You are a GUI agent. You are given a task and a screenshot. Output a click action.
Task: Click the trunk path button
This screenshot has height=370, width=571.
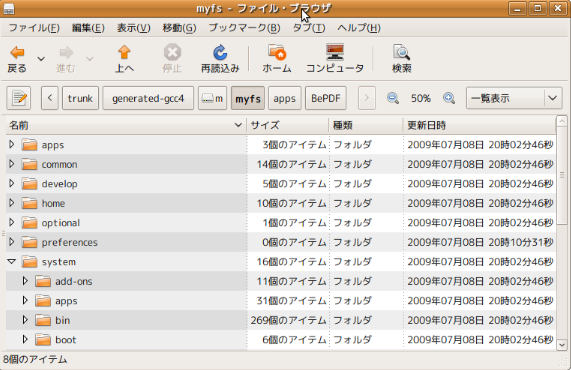pos(80,98)
